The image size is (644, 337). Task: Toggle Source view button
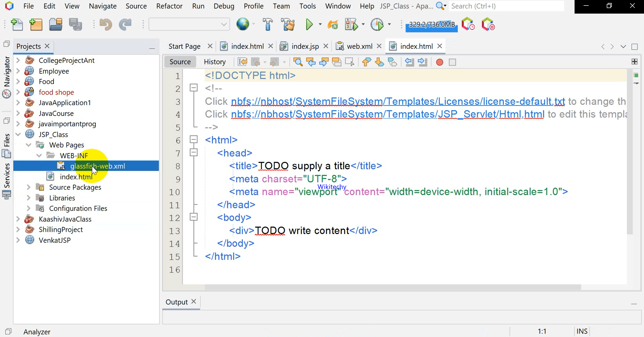point(180,62)
